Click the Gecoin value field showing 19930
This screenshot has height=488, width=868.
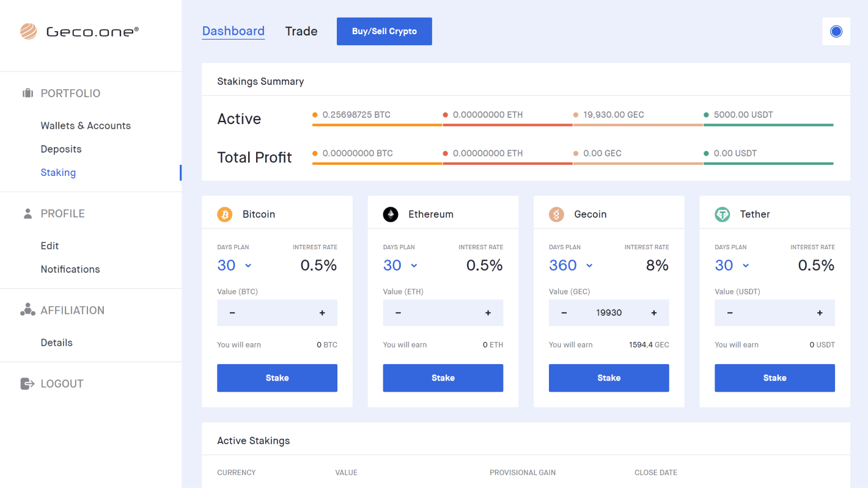[x=609, y=313]
